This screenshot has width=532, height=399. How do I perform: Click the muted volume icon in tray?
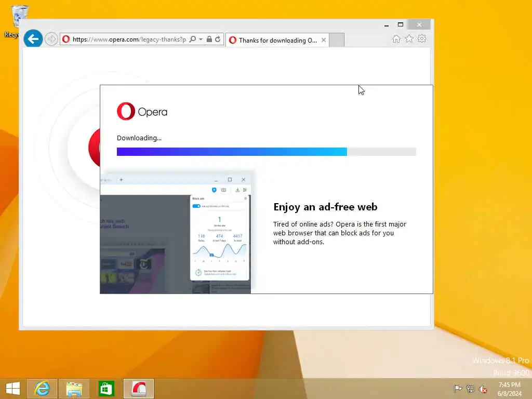(483, 389)
